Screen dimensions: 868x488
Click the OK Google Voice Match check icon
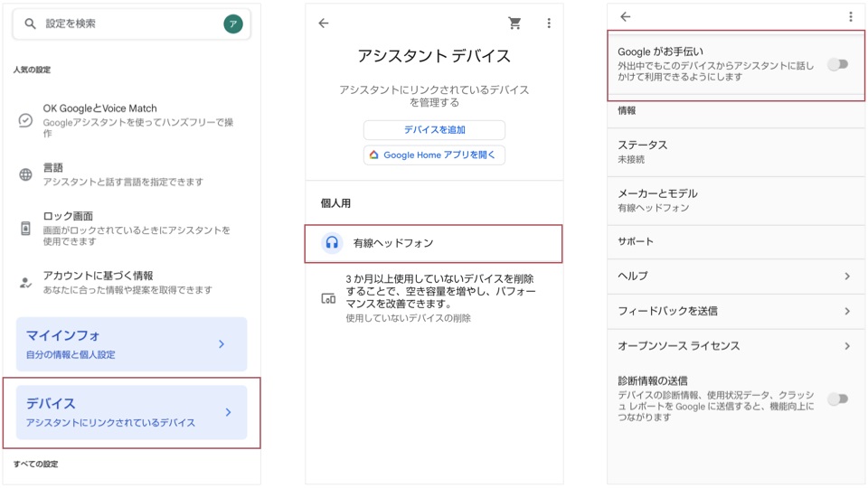tap(25, 120)
